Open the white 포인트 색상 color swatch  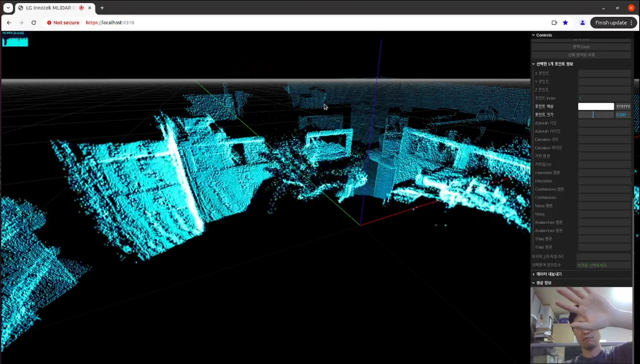click(x=596, y=107)
